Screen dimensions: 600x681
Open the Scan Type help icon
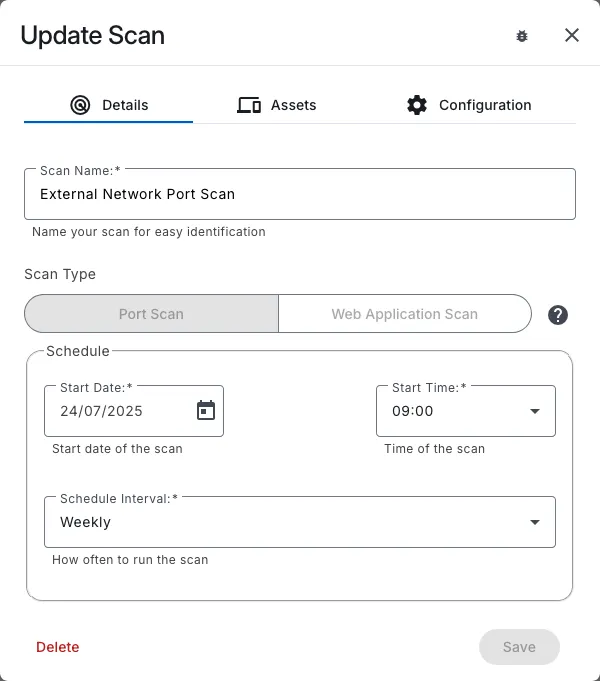pos(558,315)
